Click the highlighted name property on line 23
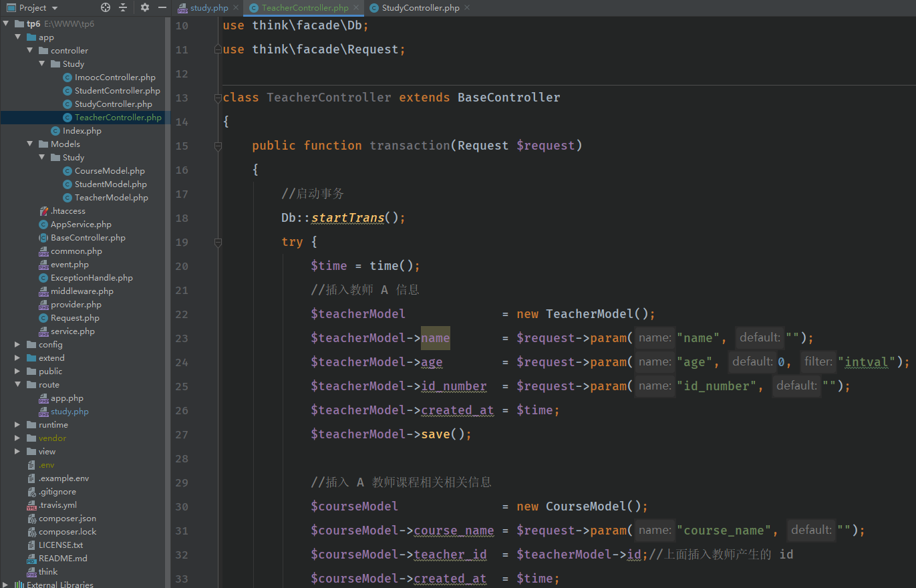This screenshot has height=588, width=916. pos(435,338)
